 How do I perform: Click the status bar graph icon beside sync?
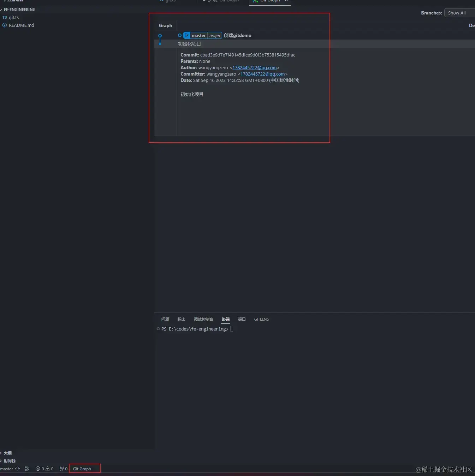(x=27, y=469)
